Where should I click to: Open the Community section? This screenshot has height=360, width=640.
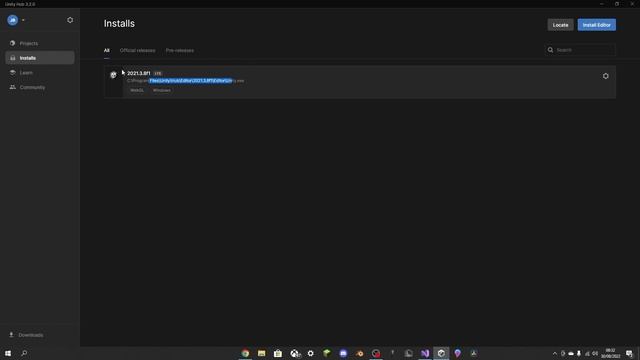[x=40, y=87]
